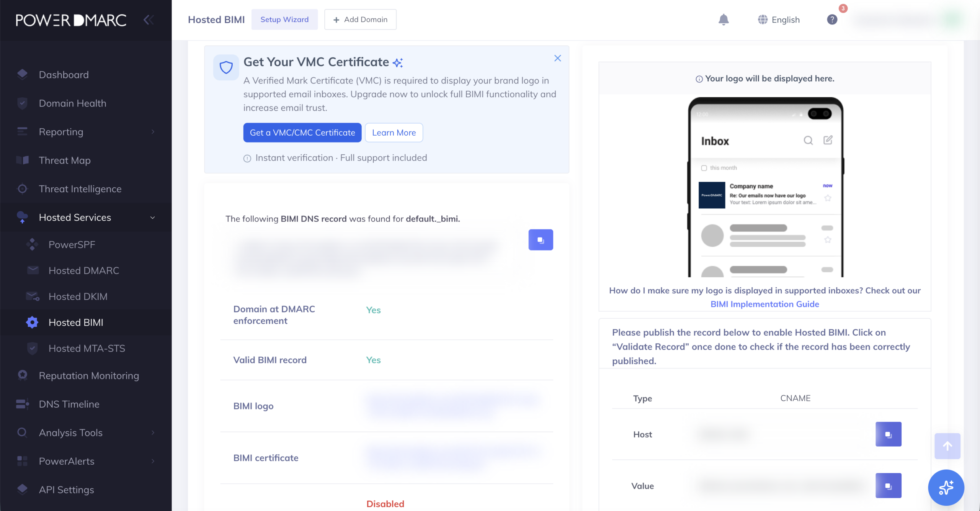The height and width of the screenshot is (511, 980).
Task: Launch the Setup Wizard
Action: click(284, 20)
